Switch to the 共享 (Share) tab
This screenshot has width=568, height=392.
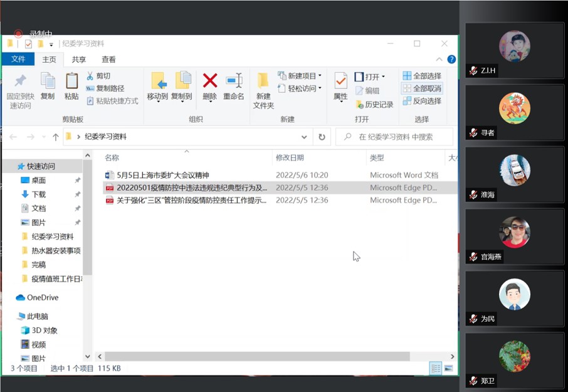coord(78,60)
